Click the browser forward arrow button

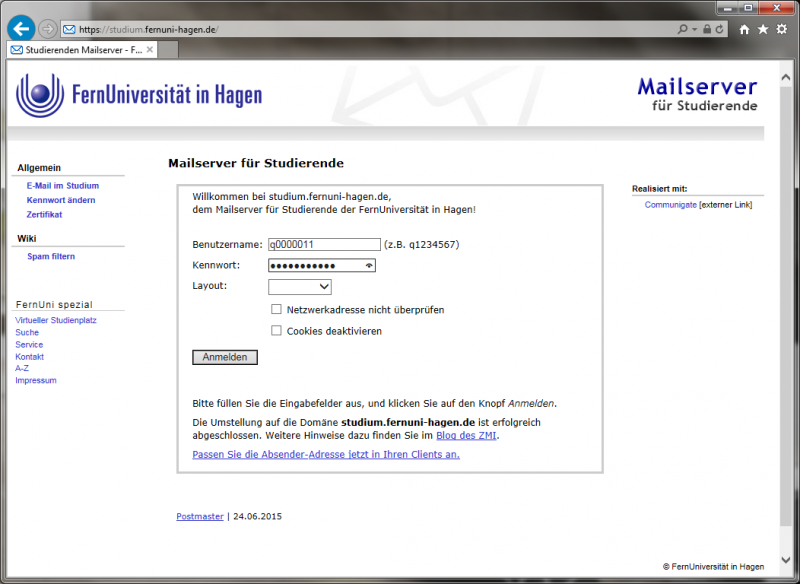(x=47, y=29)
